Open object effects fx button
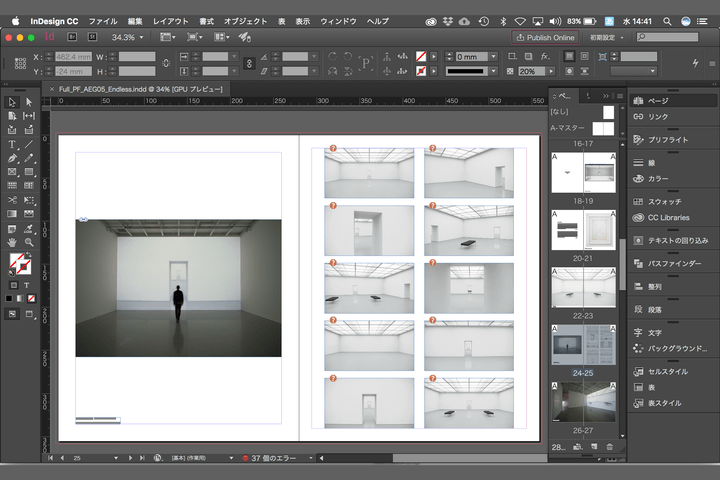This screenshot has width=720, height=480. 545,56
